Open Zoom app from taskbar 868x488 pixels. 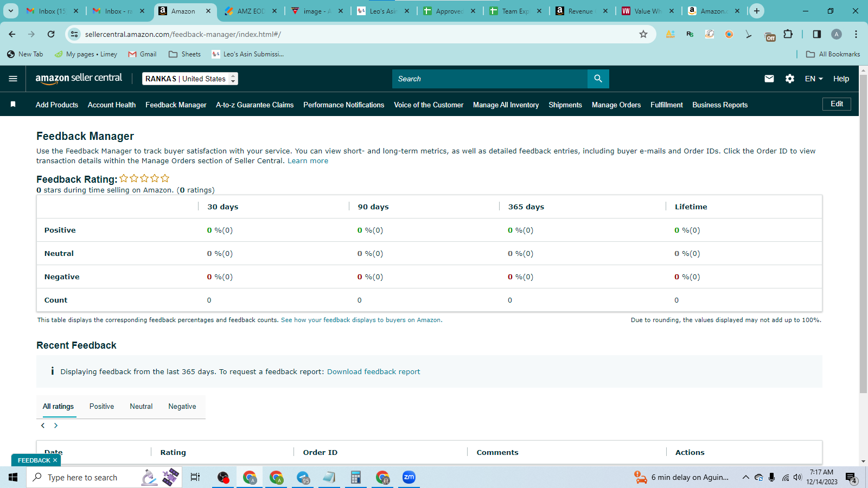(409, 477)
